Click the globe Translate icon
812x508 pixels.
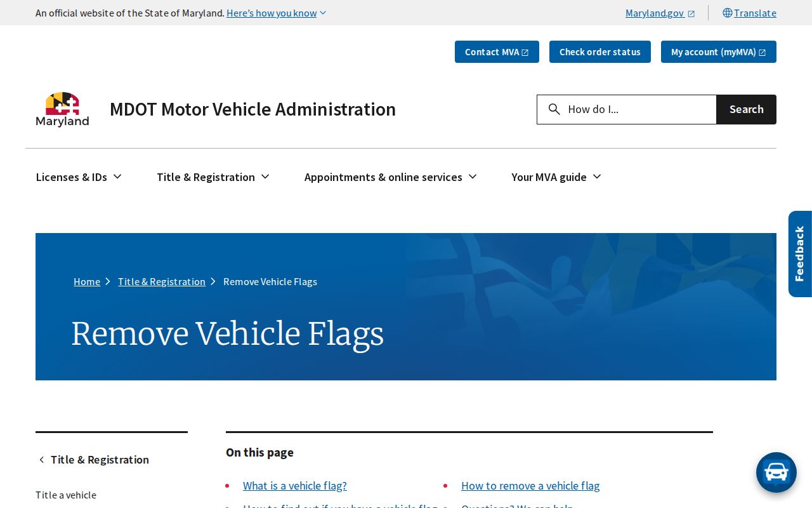pos(727,13)
